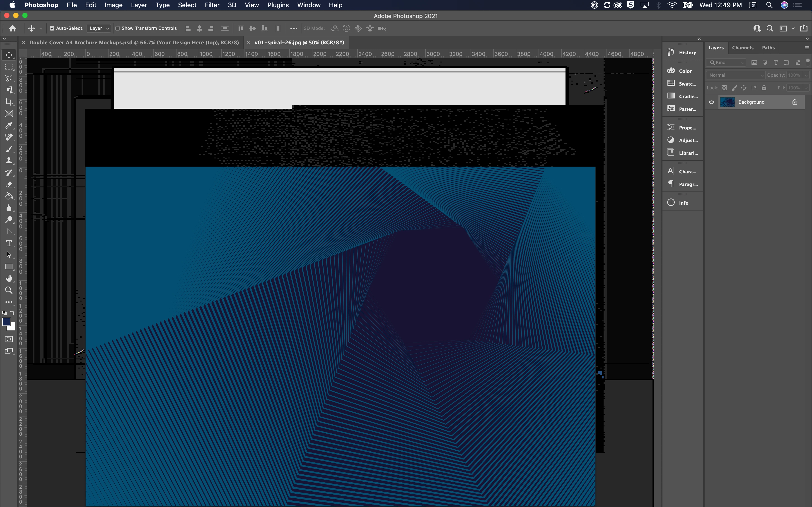
Task: Select the Clone Stamp tool
Action: pyautogui.click(x=9, y=161)
